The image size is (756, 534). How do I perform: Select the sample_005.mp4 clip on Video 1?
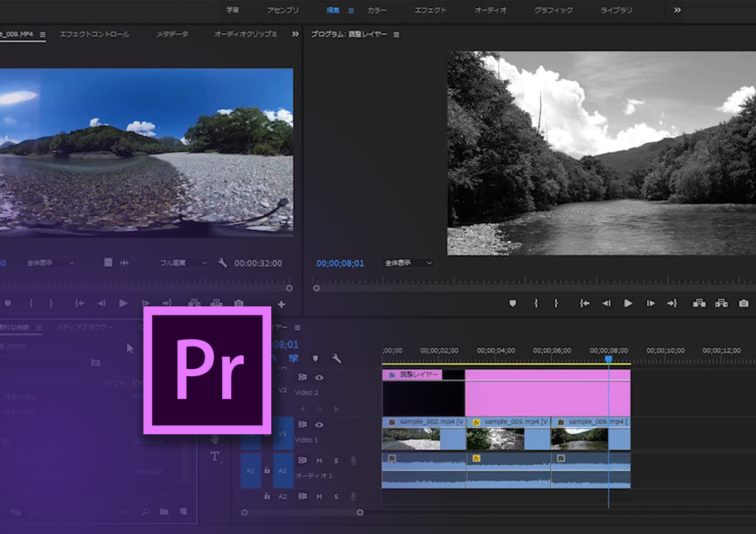[x=508, y=435]
